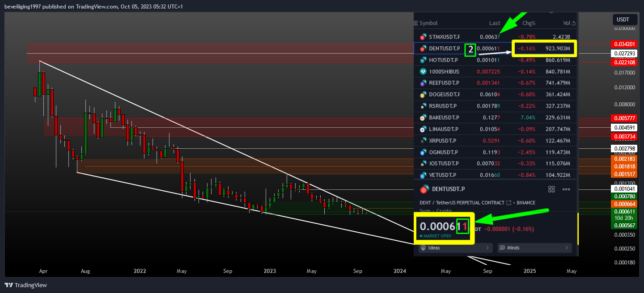Select the LINAUSDT.P watchlist row
The width and height of the screenshot is (644, 293).
click(x=496, y=129)
